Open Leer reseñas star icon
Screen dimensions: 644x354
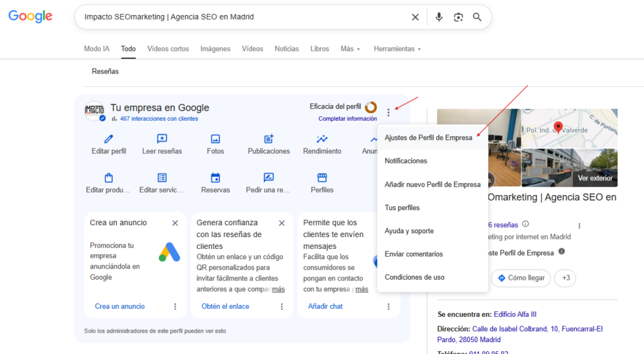tap(162, 139)
